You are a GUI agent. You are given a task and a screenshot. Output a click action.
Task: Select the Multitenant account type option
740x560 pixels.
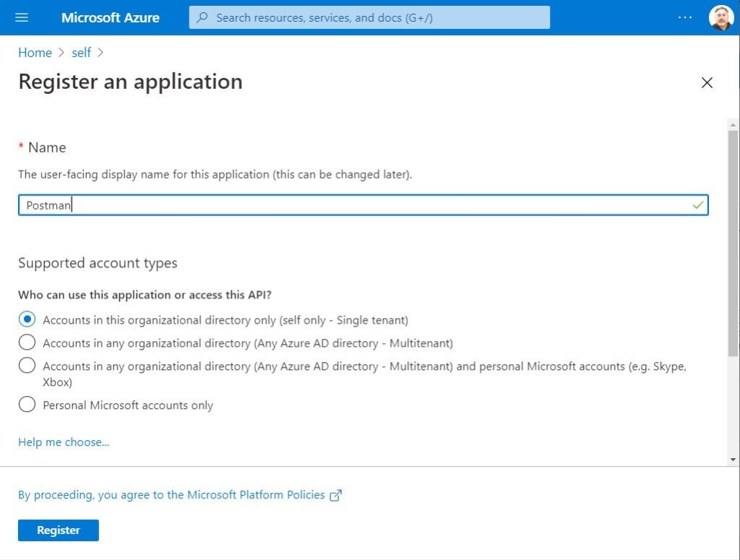point(27,342)
